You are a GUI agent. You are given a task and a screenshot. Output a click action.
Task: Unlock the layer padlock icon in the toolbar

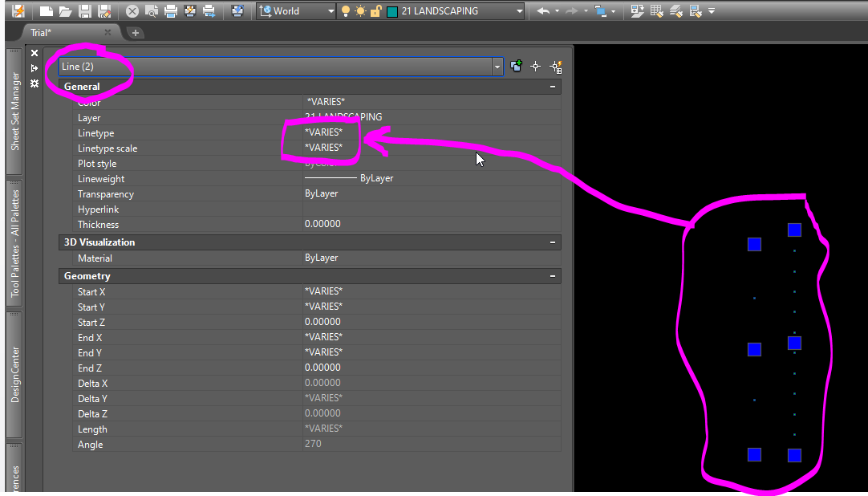[376, 10]
